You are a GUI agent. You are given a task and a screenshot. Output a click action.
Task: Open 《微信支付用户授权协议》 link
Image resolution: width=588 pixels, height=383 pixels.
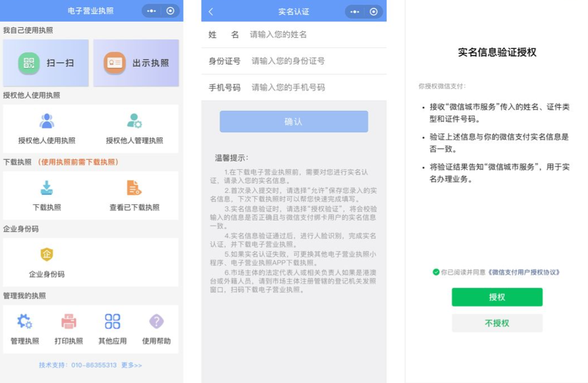pyautogui.click(x=524, y=272)
